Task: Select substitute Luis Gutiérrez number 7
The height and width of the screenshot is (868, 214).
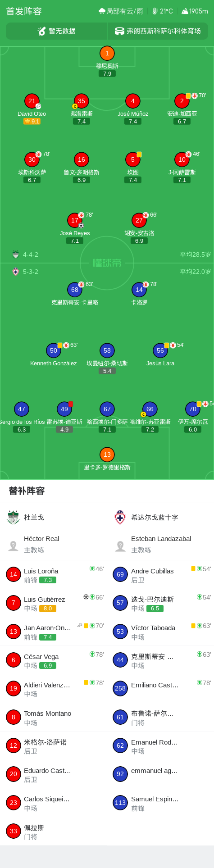Action: tap(53, 603)
